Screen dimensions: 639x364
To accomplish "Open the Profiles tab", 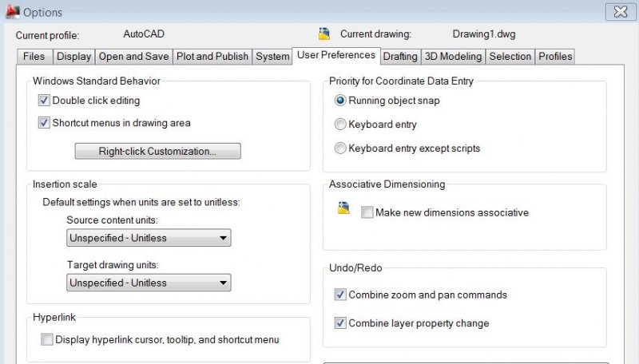I will [555, 56].
